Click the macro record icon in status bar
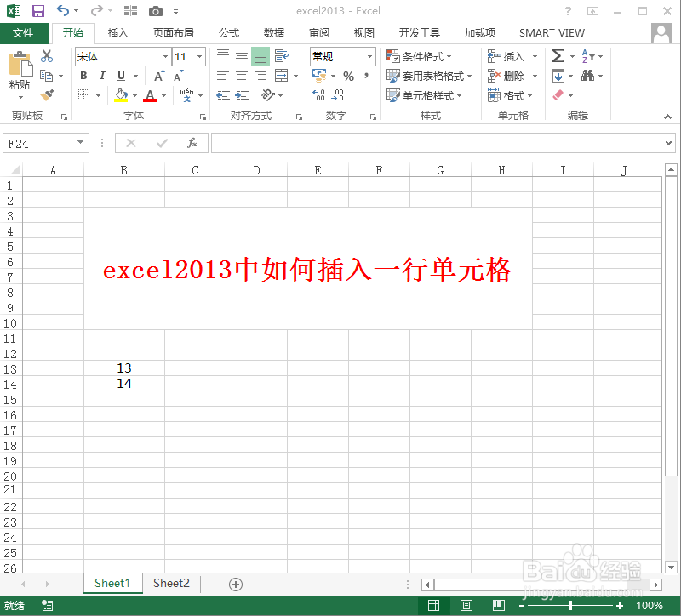The image size is (681, 616). [47, 606]
